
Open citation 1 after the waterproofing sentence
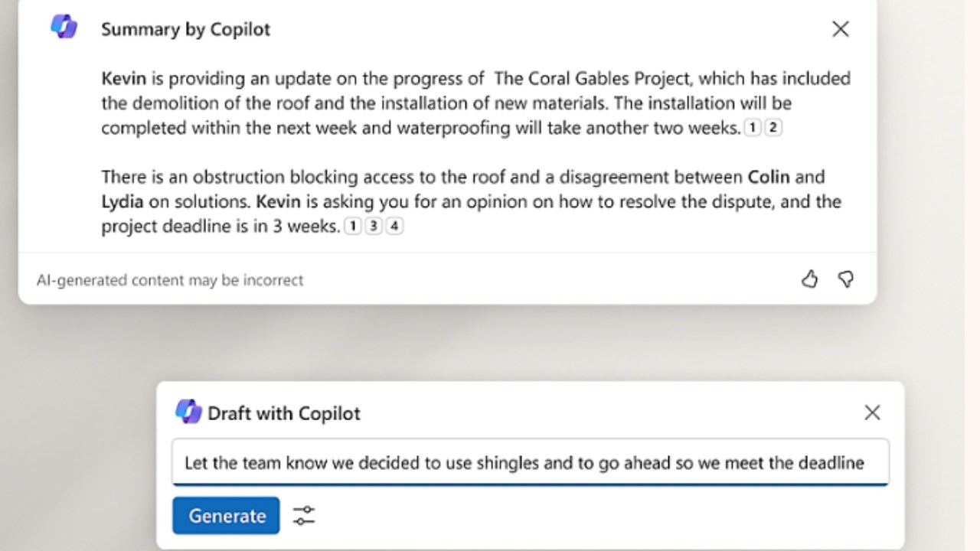pyautogui.click(x=753, y=129)
